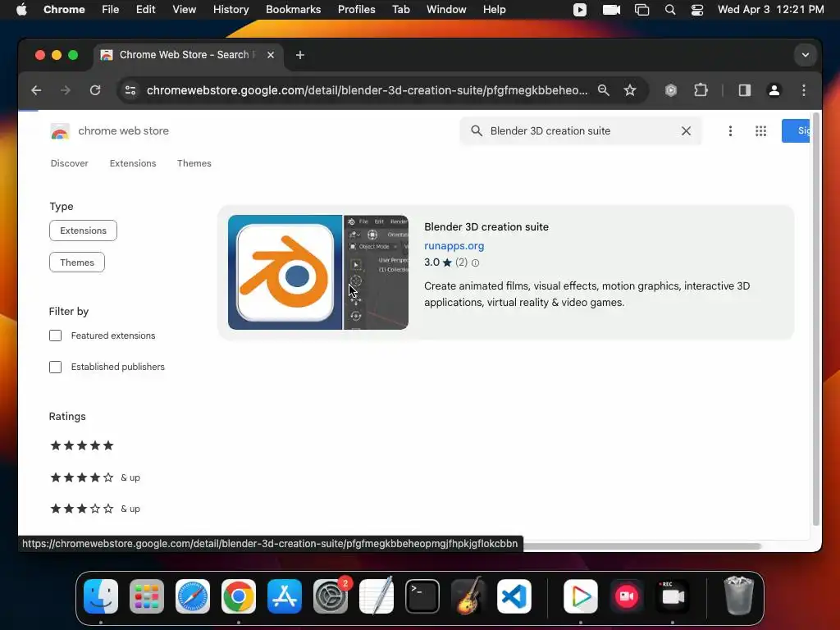Click the page vertical scrollbar

click(816, 319)
